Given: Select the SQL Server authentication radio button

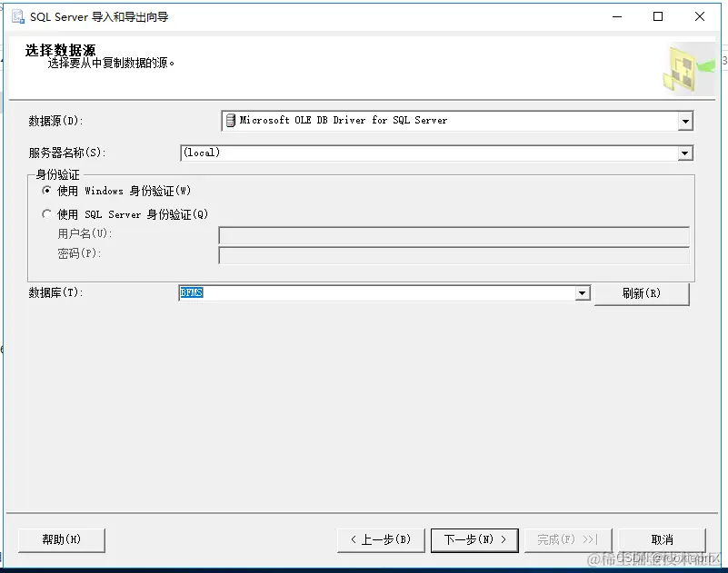Looking at the screenshot, I should click(x=46, y=214).
